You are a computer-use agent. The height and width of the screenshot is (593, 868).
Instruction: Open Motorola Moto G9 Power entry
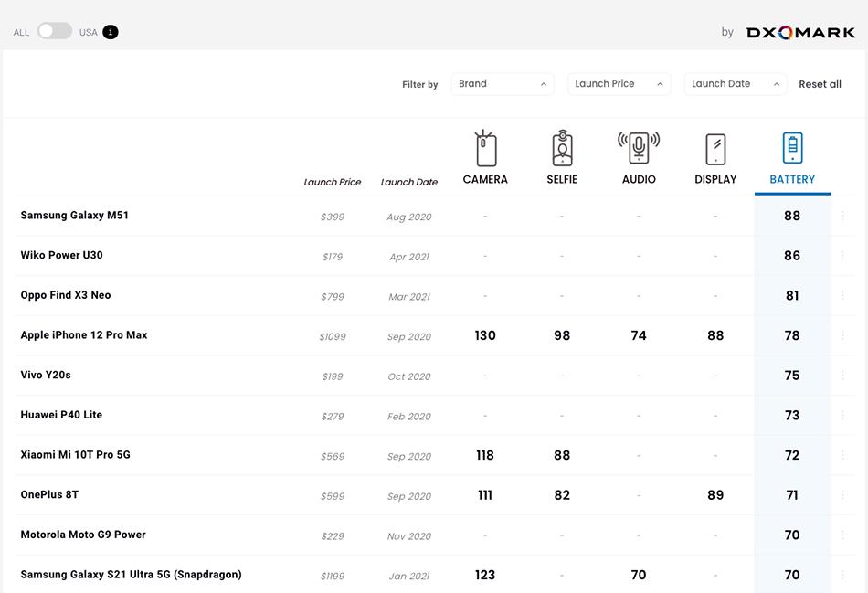tap(83, 535)
